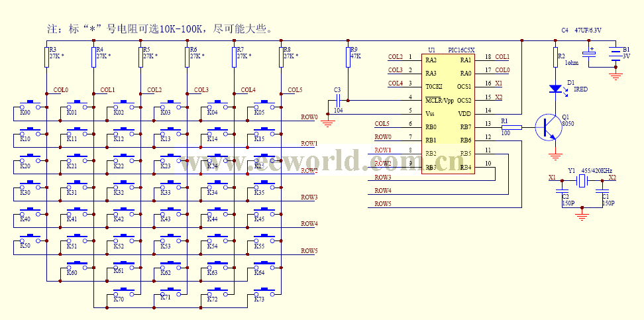
Task: Click the Chinese note about 10K-100K resistors
Action: pos(160,29)
